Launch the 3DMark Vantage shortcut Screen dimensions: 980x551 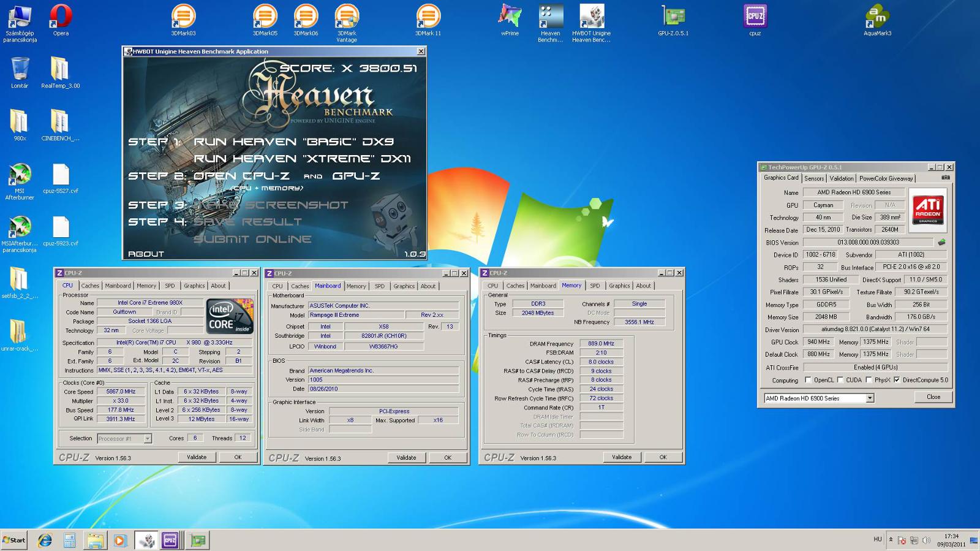(347, 23)
